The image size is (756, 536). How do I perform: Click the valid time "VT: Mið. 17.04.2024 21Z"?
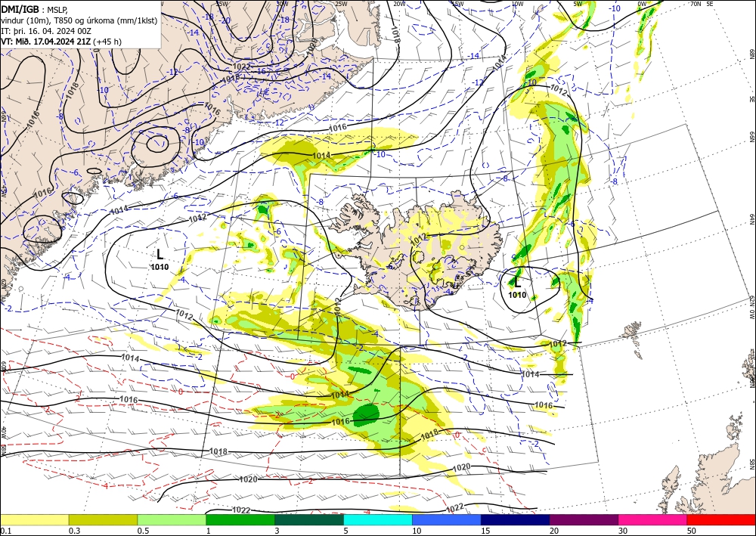(x=46, y=42)
